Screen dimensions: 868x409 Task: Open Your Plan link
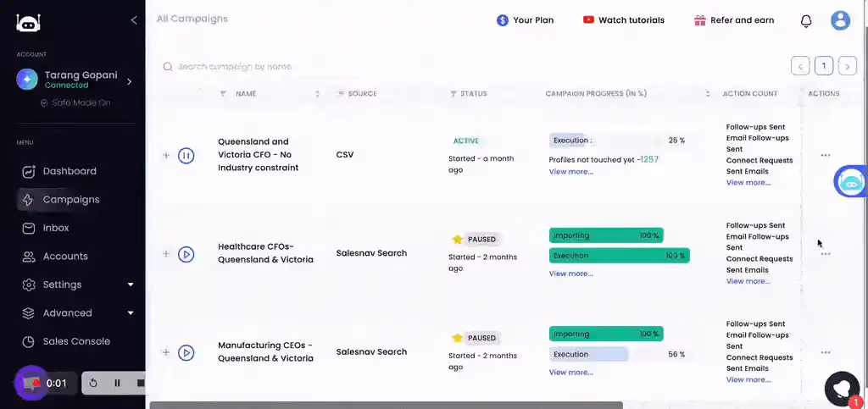coord(525,20)
